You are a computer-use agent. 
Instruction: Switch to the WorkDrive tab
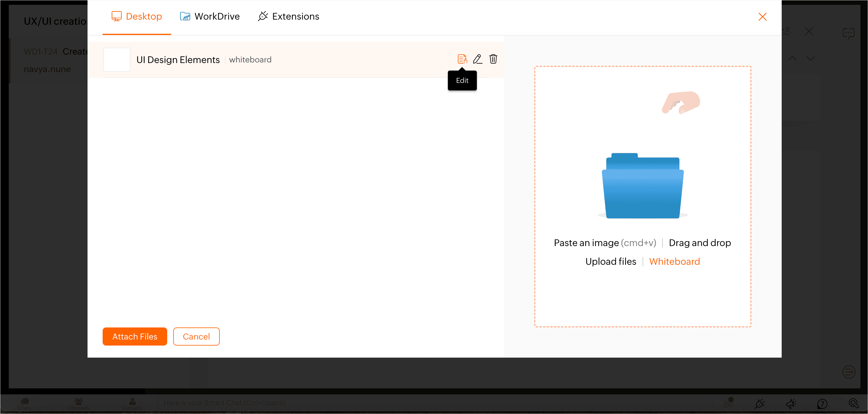pyautogui.click(x=210, y=17)
